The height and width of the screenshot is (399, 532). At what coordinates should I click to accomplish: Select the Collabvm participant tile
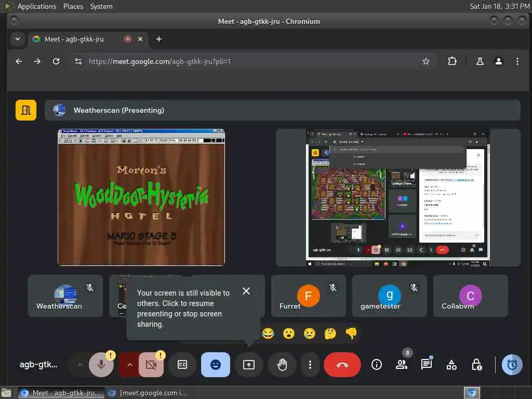click(471, 296)
